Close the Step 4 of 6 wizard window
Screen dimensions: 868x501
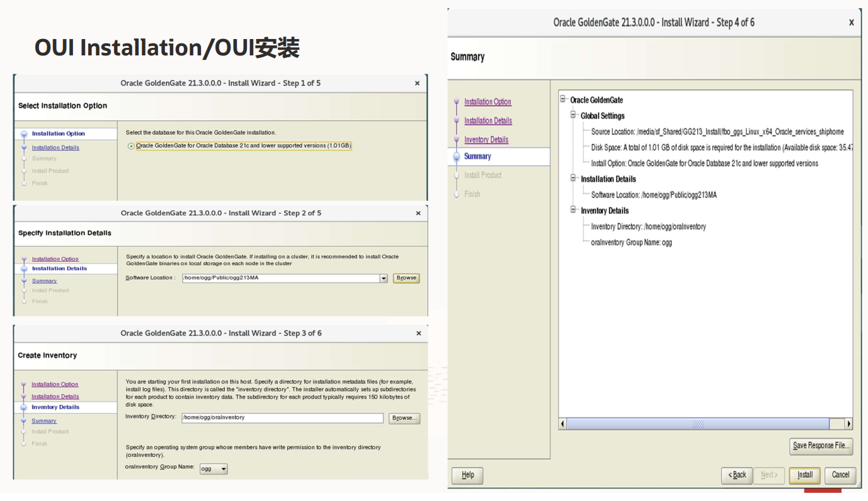click(x=852, y=23)
